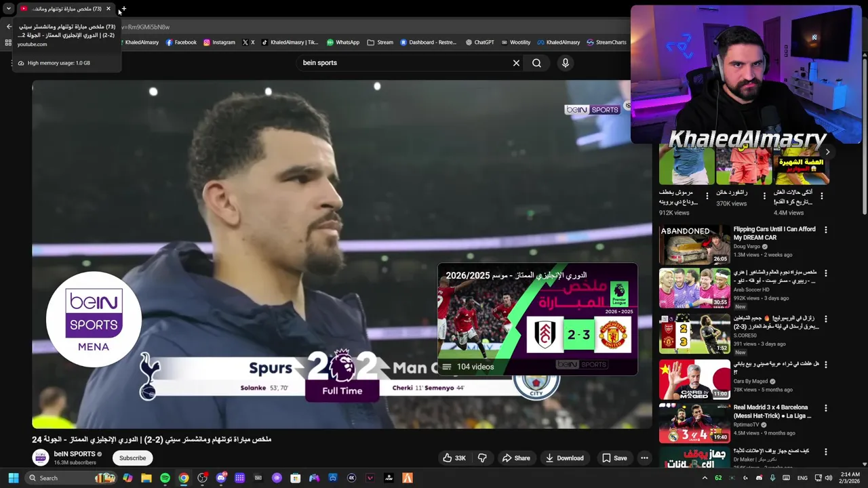Switch to Chrome on the taskbar
Viewport: 868px width, 488px height.
[x=184, y=478]
